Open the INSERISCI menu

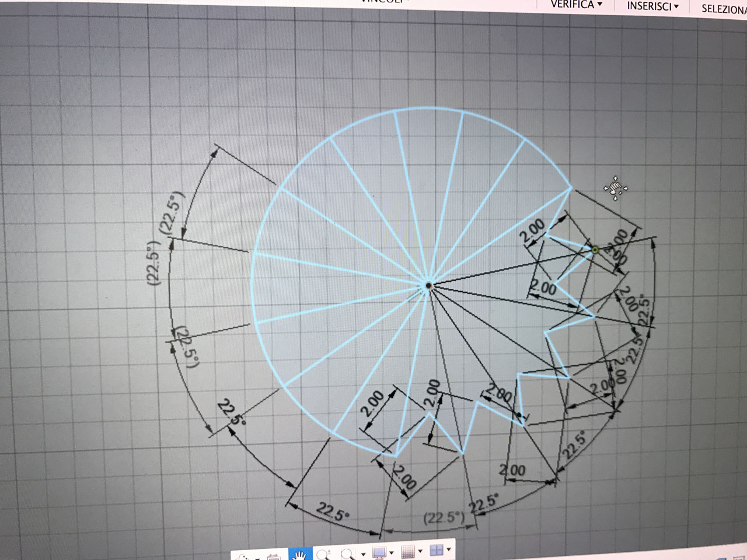[653, 6]
